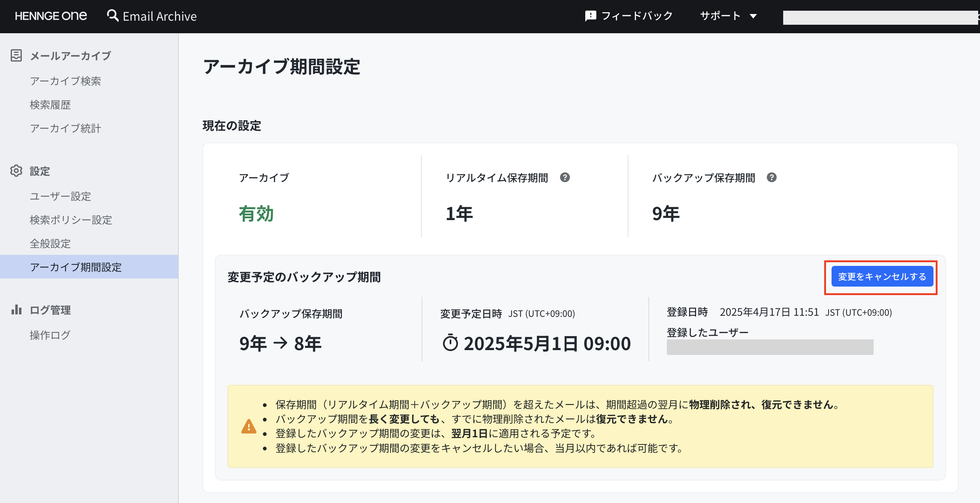Click the メールアーカイブ section icon
Viewport: 980px width, 503px height.
coord(16,55)
